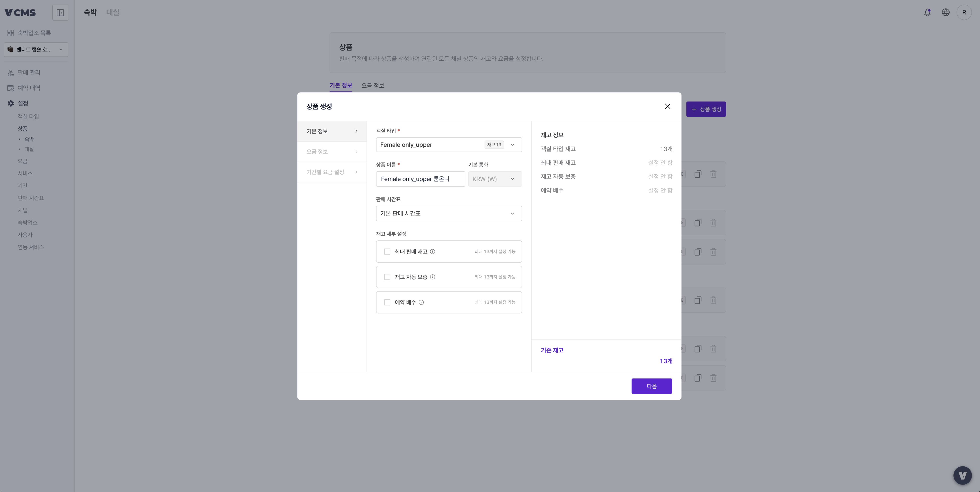The width and height of the screenshot is (980, 492).
Task: Open the 판매 시간표 dropdown
Action: point(449,214)
